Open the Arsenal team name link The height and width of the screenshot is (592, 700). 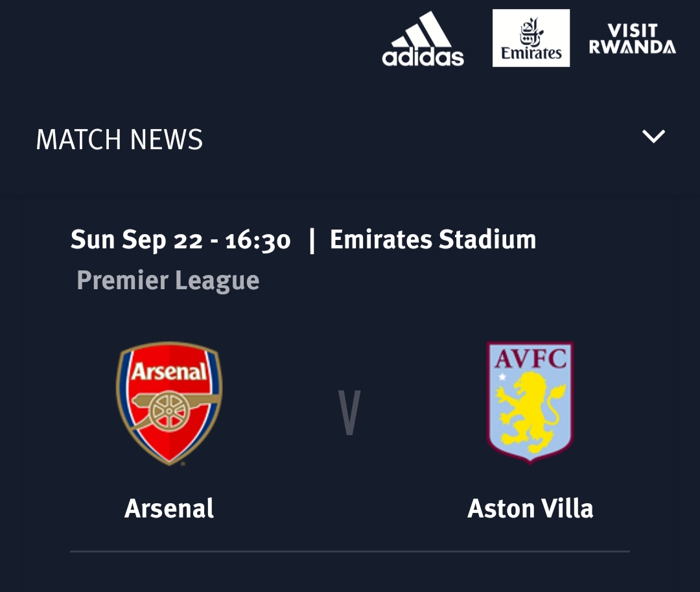click(x=169, y=508)
